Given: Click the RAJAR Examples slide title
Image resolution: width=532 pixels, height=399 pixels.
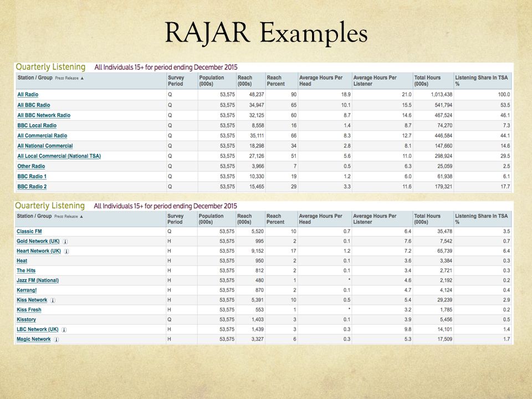Looking at the screenshot, I should pos(267,33).
